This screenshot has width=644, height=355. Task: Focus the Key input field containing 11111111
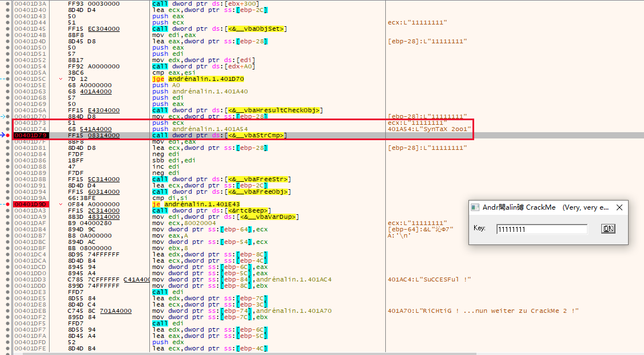coord(542,229)
